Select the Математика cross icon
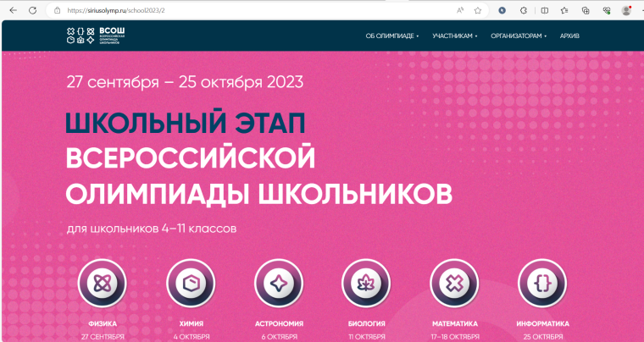Screen dimensions: 644x342 [455, 283]
